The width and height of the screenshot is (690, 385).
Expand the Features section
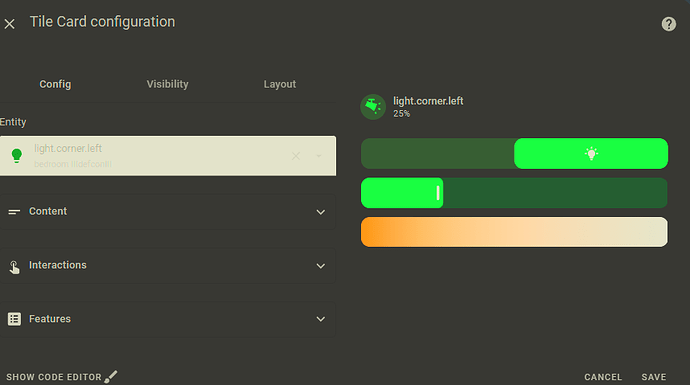pos(168,319)
